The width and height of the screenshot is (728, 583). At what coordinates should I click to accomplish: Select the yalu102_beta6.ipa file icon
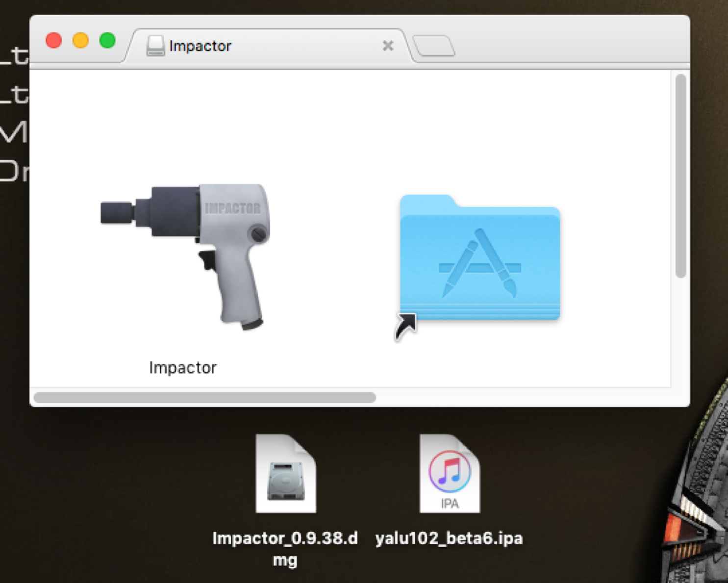click(450, 473)
